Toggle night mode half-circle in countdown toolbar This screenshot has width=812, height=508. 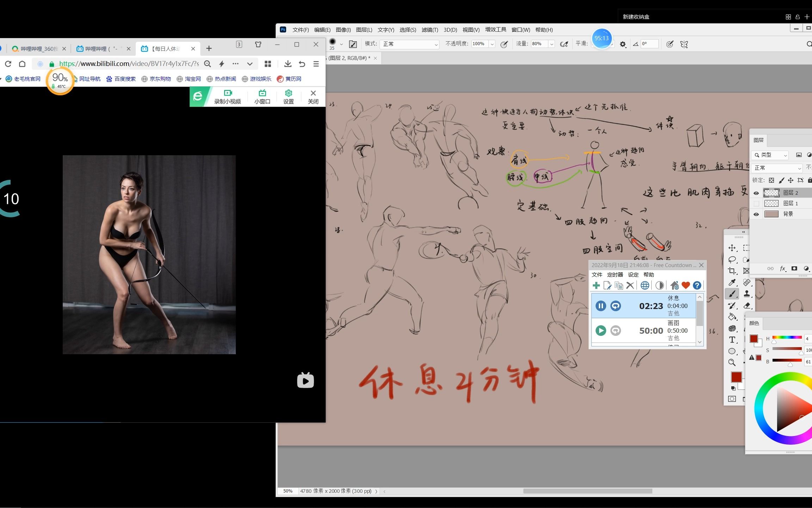pos(659,285)
